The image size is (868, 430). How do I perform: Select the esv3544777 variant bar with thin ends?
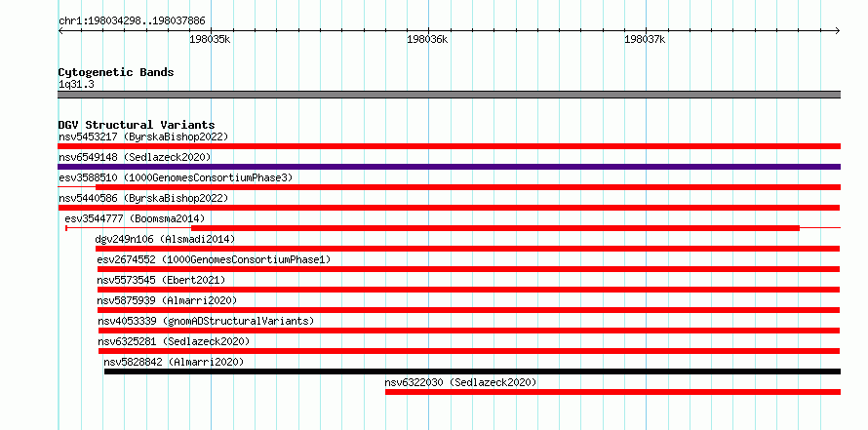pos(453,228)
